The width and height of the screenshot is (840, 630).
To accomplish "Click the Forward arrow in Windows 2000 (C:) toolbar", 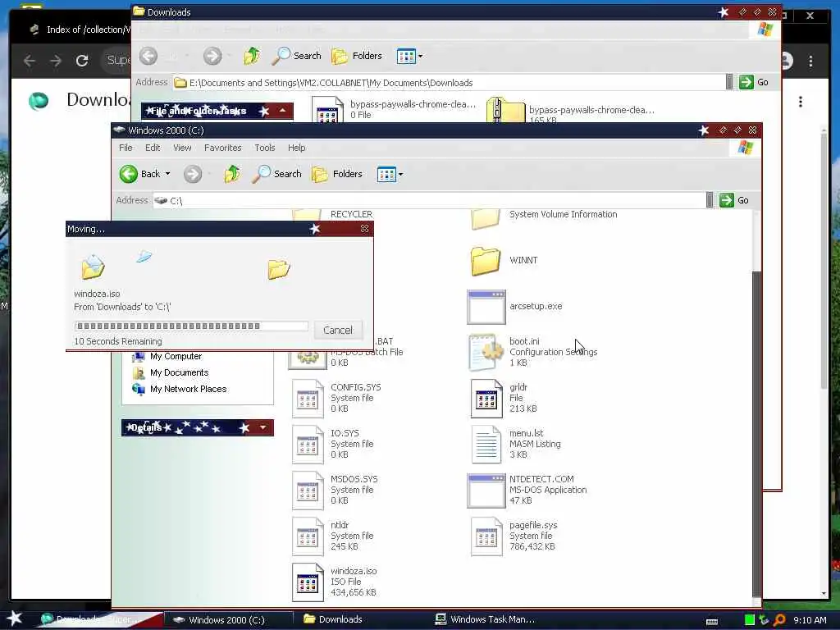I will tap(192, 174).
